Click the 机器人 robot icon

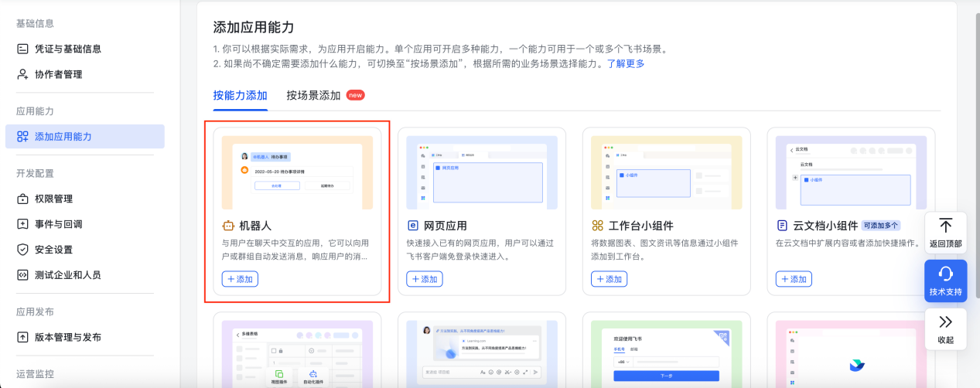(x=228, y=226)
